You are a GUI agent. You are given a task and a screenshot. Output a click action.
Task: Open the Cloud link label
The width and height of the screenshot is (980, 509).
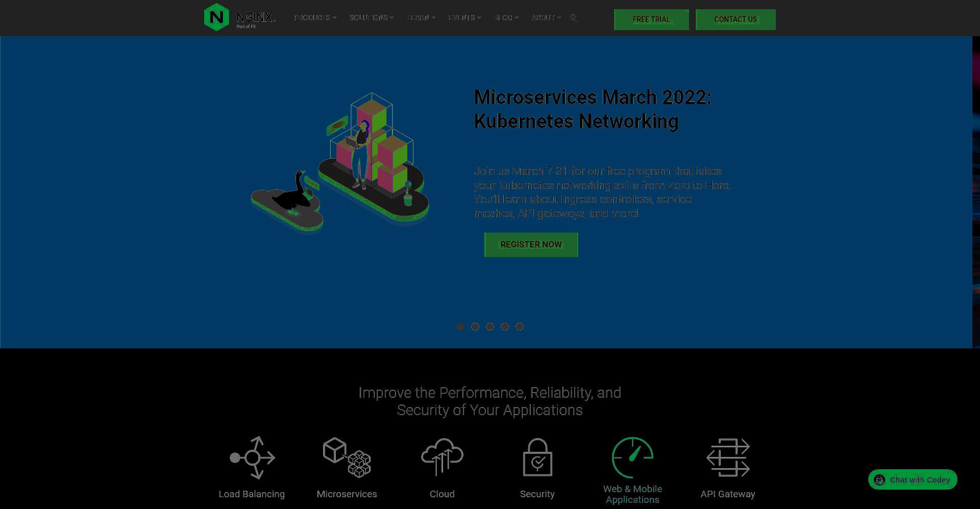(442, 494)
